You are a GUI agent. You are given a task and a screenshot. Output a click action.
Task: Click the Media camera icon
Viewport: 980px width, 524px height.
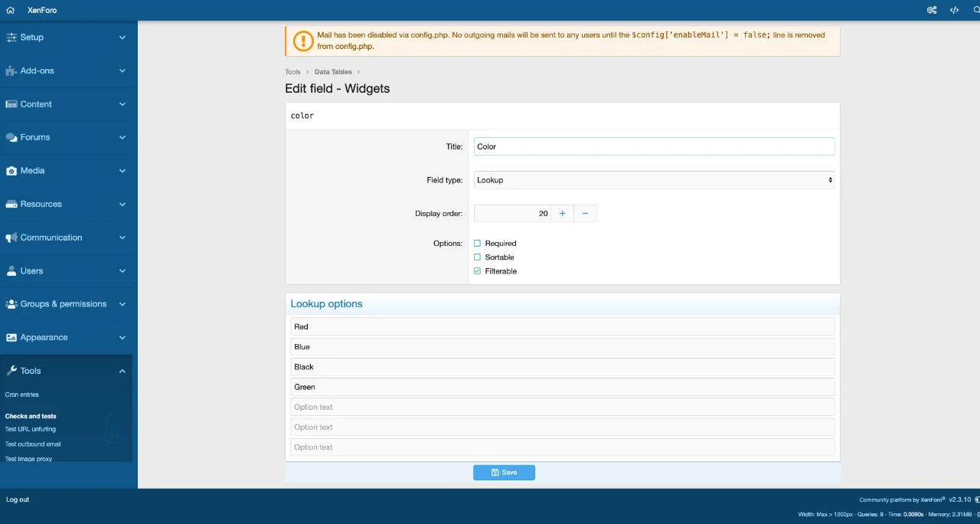point(11,171)
